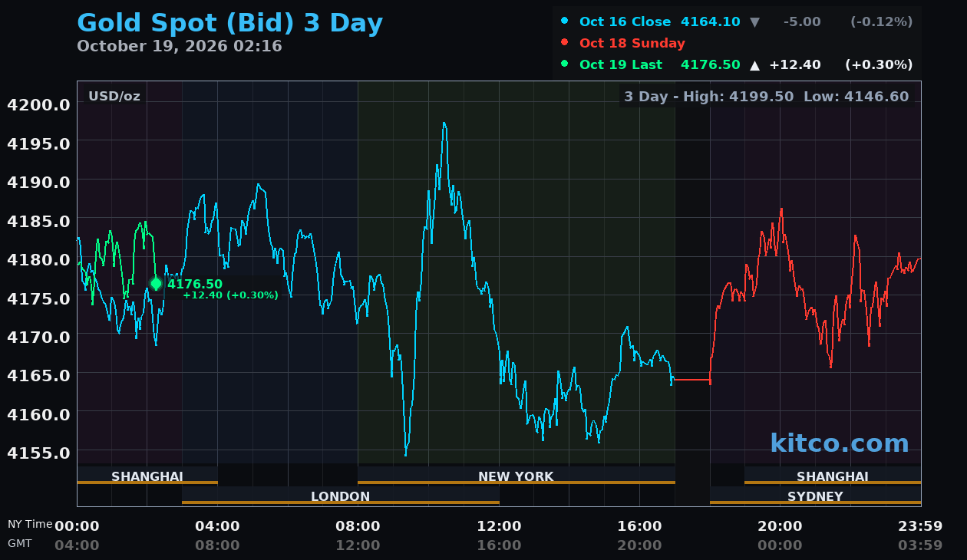Click the 4165.0 y-axis label
Image resolution: width=967 pixels, height=560 pixels.
click(38, 375)
